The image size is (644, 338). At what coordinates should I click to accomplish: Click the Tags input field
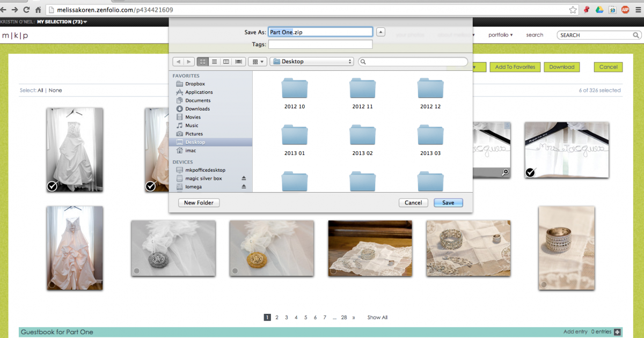click(320, 45)
